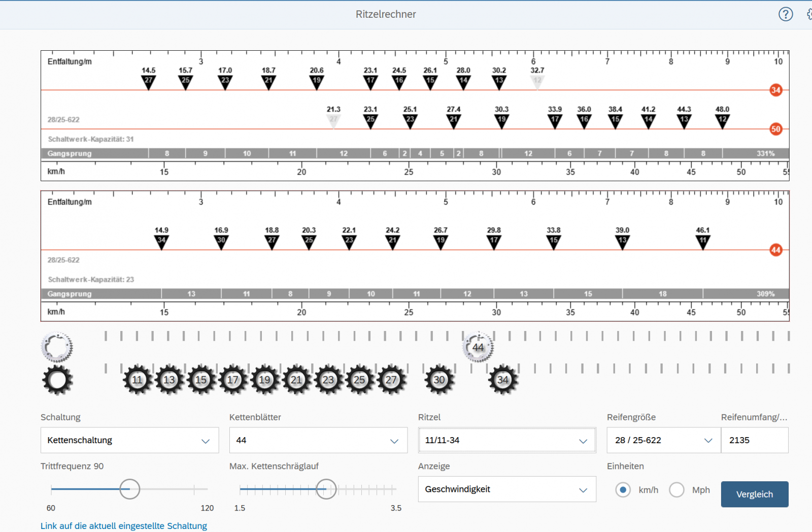Screen dimensions: 812x532
Task: Click the greyed 27 sprocket marker at 21.3
Action: tap(333, 121)
